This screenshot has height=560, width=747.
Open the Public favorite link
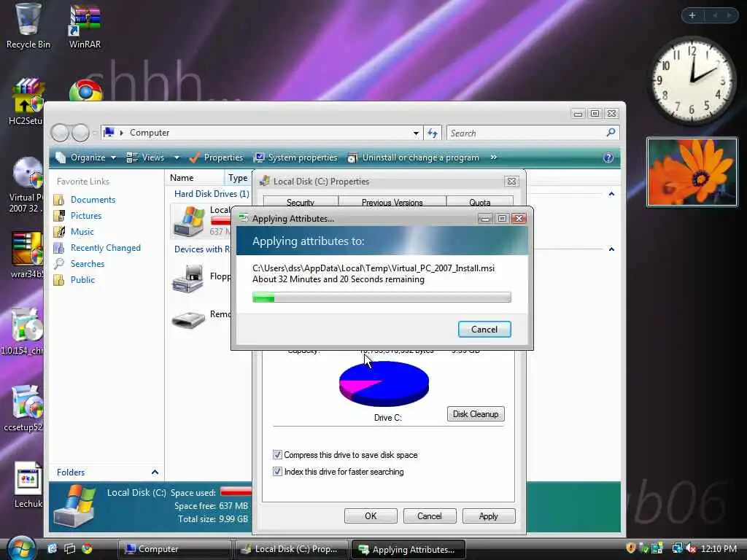click(x=82, y=280)
